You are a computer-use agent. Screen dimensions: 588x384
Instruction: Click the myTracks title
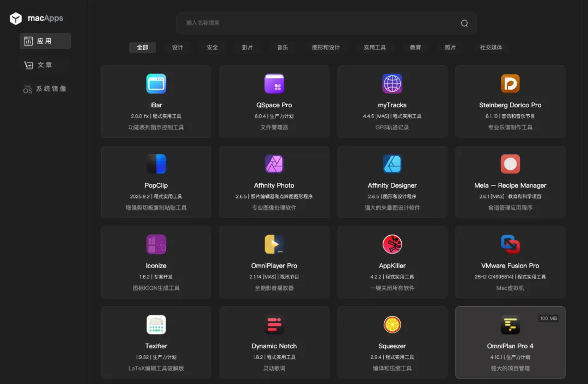click(392, 106)
